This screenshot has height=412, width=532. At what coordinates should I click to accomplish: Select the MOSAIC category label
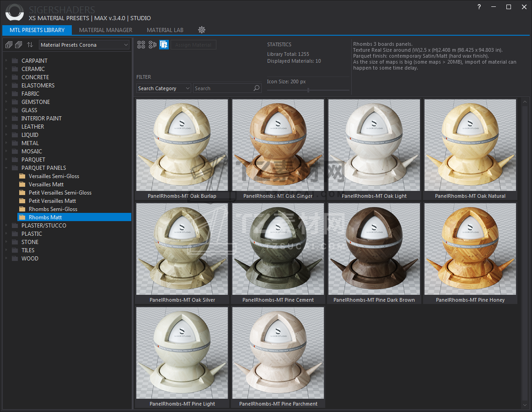tap(32, 151)
